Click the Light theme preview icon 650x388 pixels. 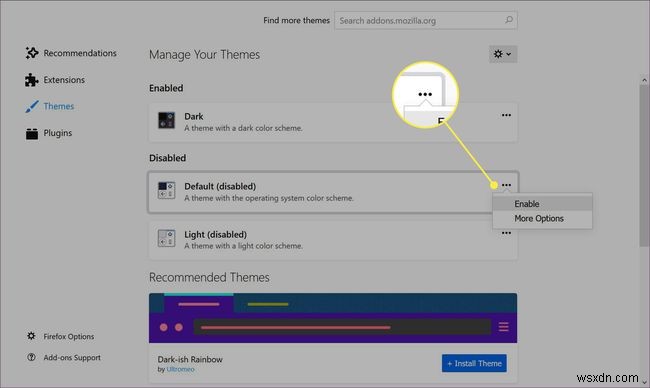coord(167,238)
